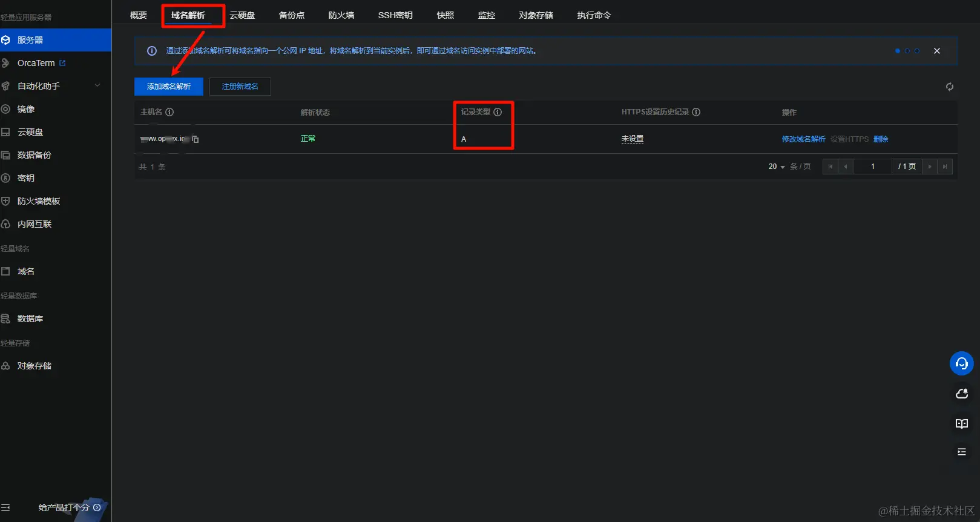Refresh the domain resolution list
Image resolution: width=980 pixels, height=522 pixels.
click(950, 87)
